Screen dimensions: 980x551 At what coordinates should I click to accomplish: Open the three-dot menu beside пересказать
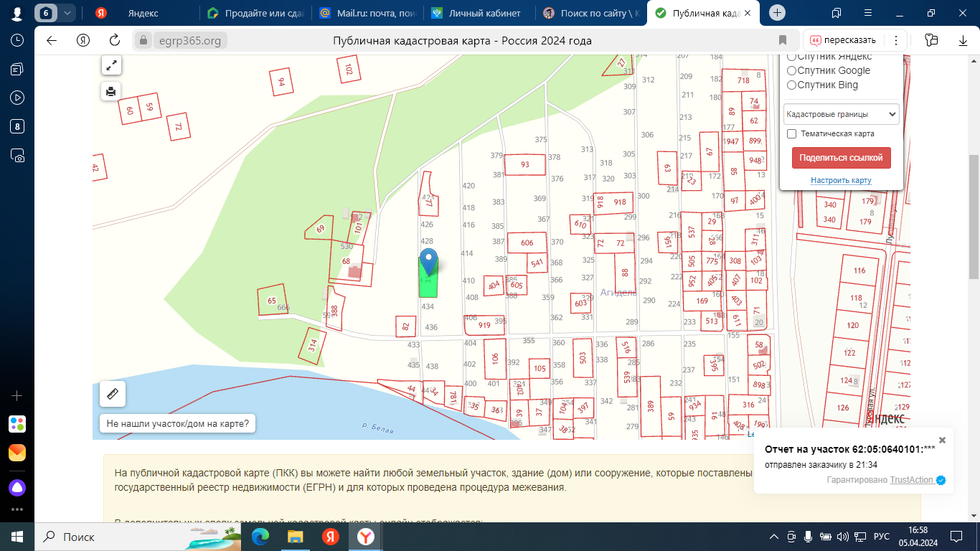point(895,40)
